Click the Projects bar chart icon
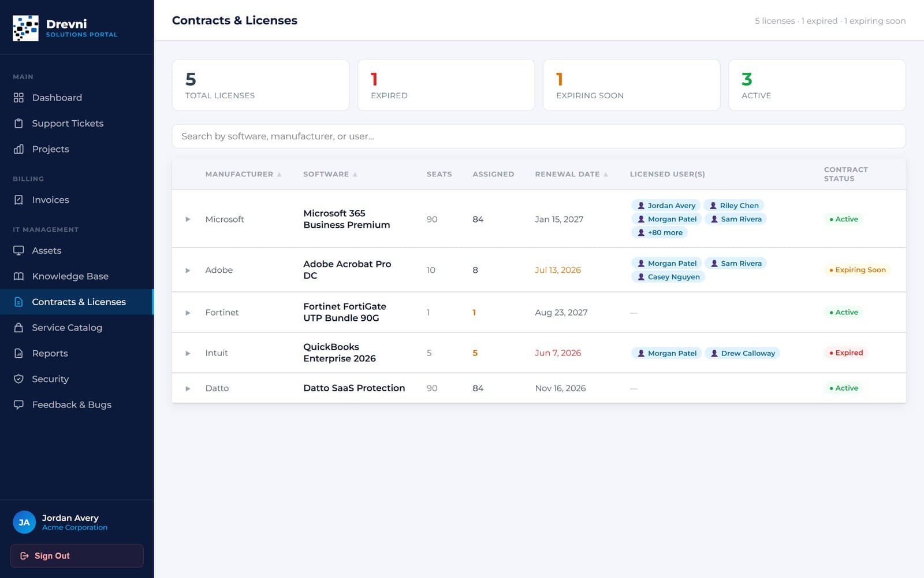Image resolution: width=924 pixels, height=578 pixels. 18,149
